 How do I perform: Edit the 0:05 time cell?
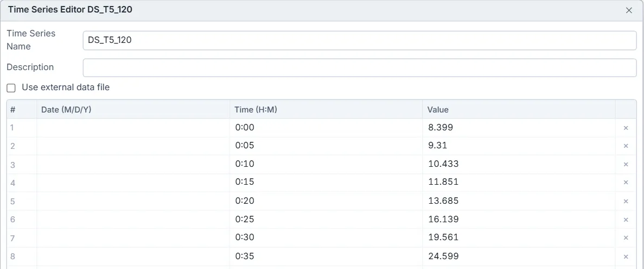326,146
